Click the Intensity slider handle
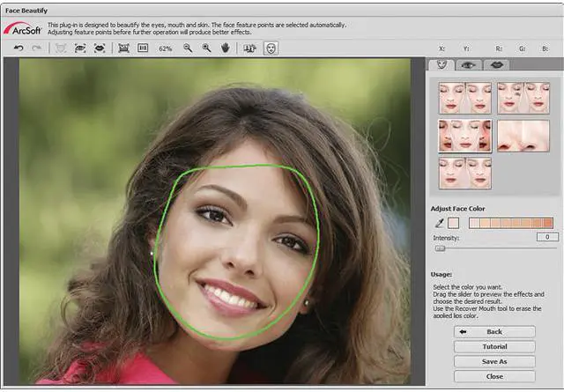This screenshot has height=392, width=564. (x=440, y=248)
